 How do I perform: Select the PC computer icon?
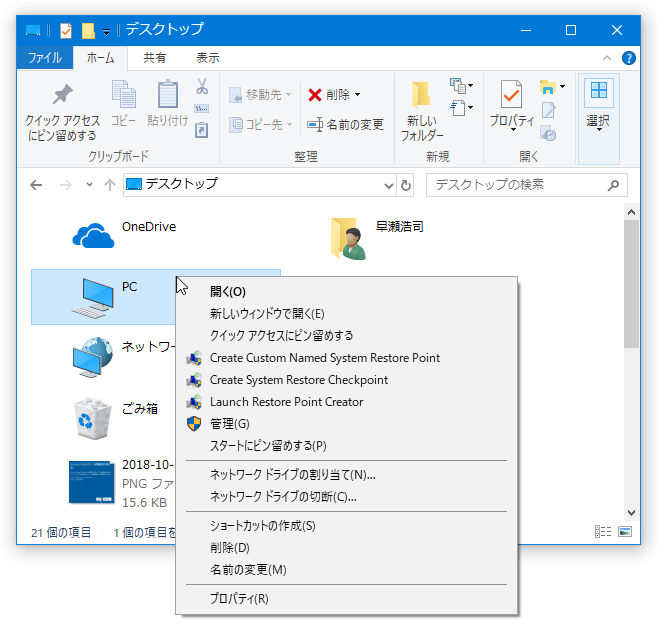pos(93,298)
